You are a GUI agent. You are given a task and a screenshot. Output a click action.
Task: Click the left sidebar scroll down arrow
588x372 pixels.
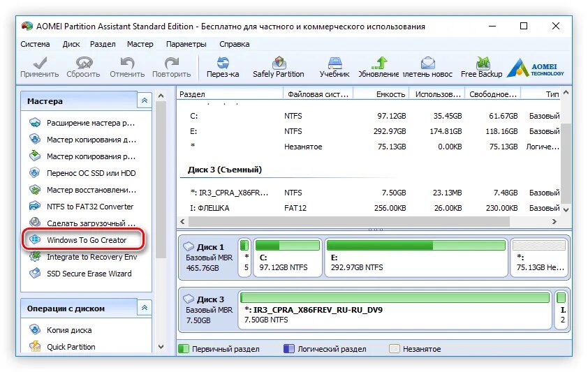(x=161, y=347)
